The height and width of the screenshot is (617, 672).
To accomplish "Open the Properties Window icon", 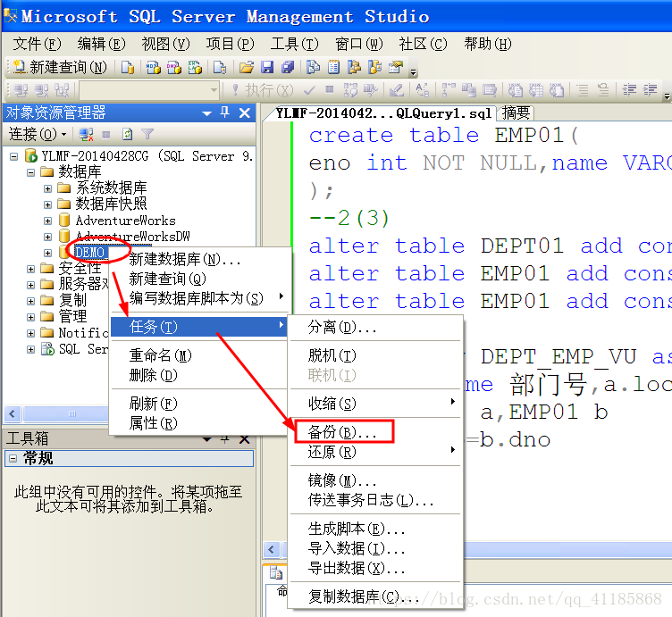I will pos(396,67).
